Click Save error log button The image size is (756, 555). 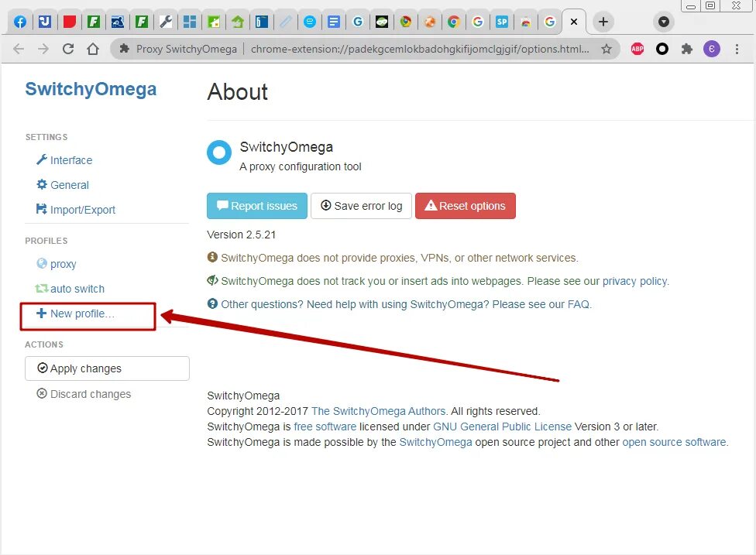pyautogui.click(x=361, y=206)
